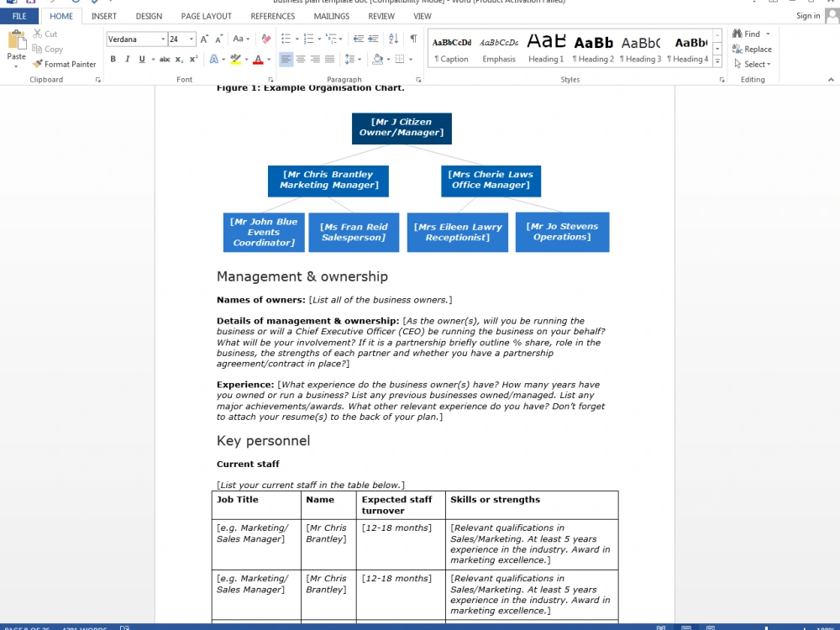Align paragraph to the right
This screenshot has width=840, height=630.
(x=315, y=59)
